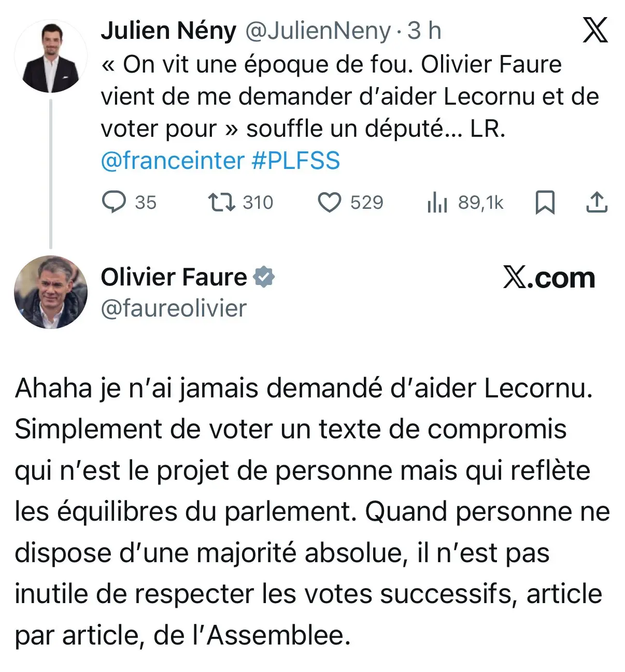Click Olivier Faure's verified badge
The image size is (625, 672).
click(263, 277)
